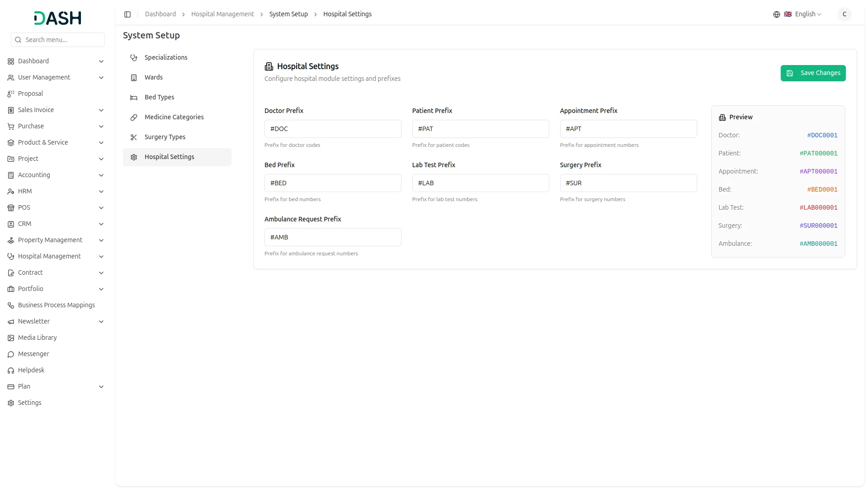Viewport: 868px width, 488px height.
Task: Expand the Hospital Management sidebar menu
Action: (49, 256)
